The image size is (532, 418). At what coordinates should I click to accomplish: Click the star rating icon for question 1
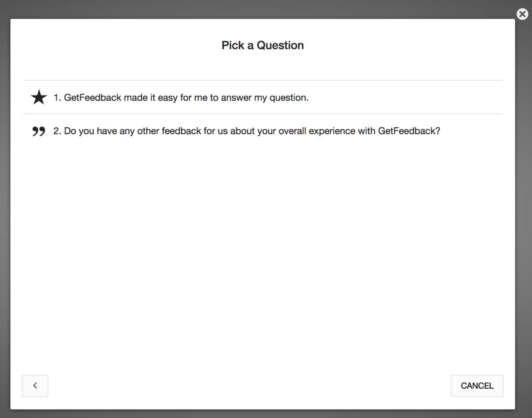click(x=39, y=97)
